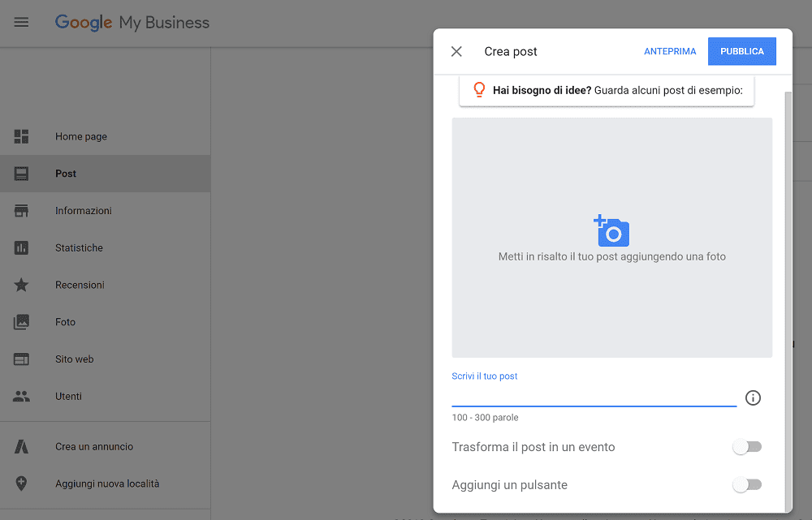Click the Post sidebar icon
The height and width of the screenshot is (520, 812).
21,174
